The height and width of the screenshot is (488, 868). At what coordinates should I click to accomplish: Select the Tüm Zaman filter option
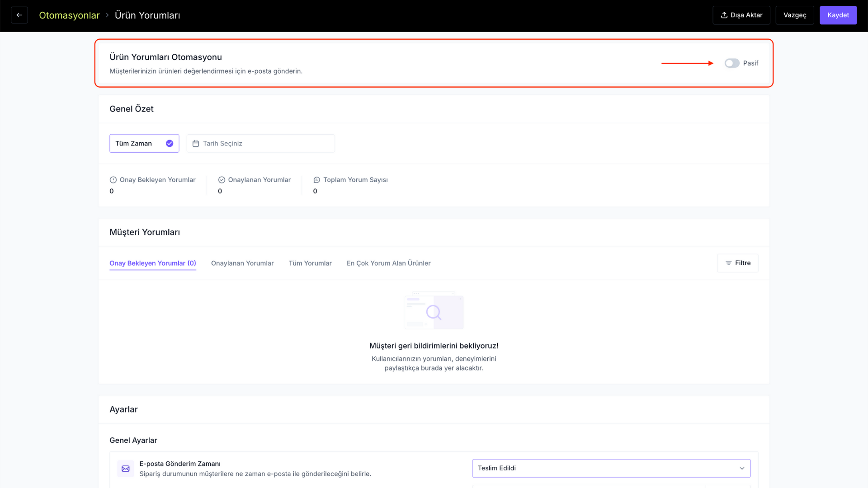144,143
